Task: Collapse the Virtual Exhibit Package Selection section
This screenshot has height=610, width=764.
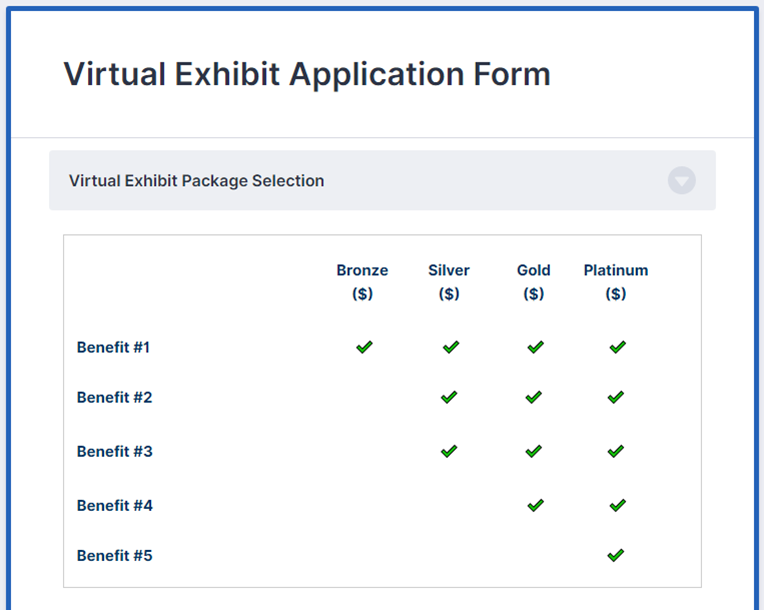Action: tap(681, 181)
